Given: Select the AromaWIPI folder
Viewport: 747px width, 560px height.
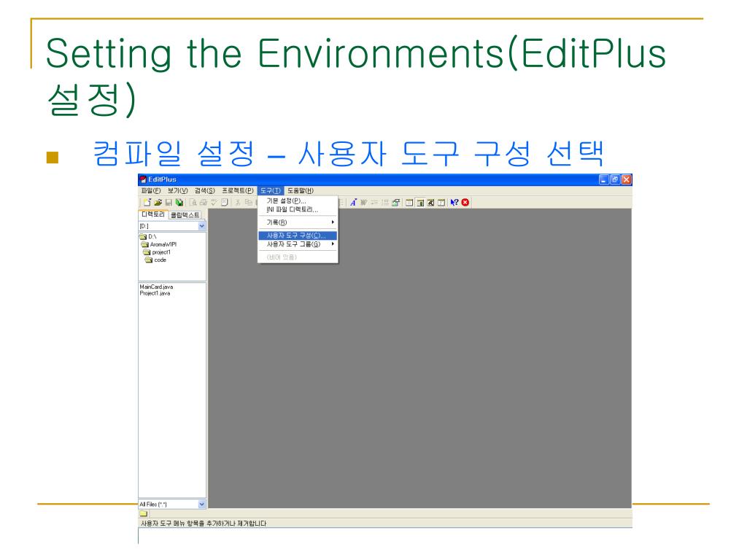Looking at the screenshot, I should coord(159,244).
